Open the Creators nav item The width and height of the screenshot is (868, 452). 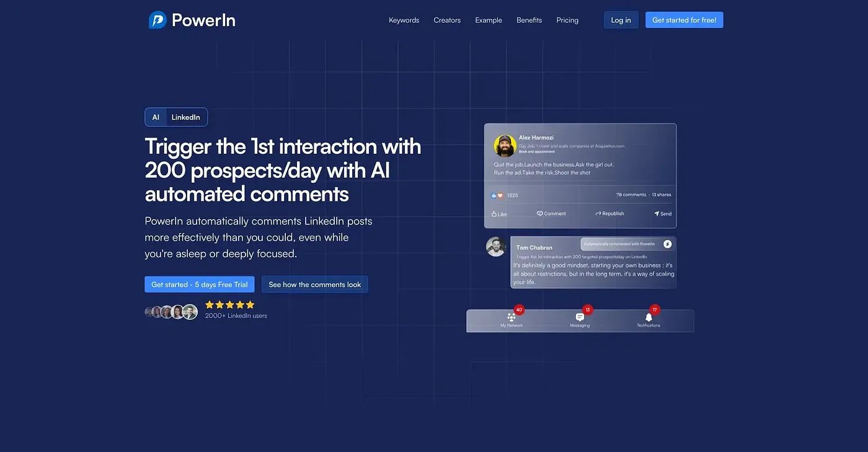point(447,20)
